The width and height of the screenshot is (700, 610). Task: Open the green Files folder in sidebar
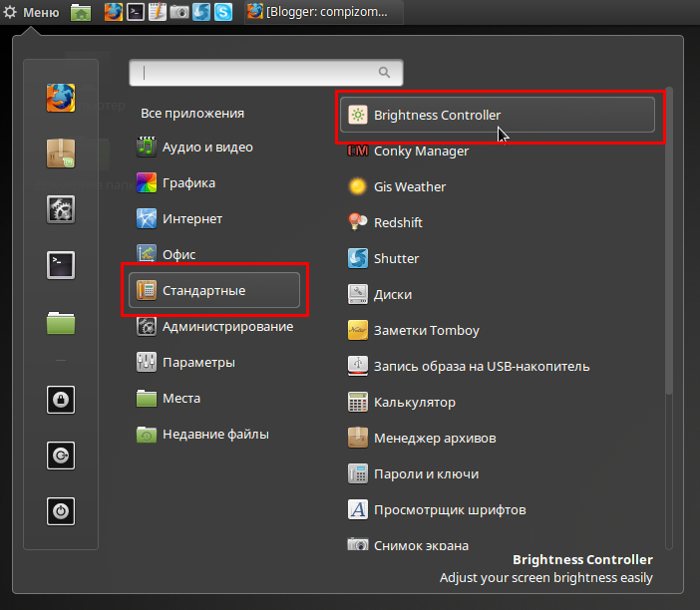[x=61, y=323]
